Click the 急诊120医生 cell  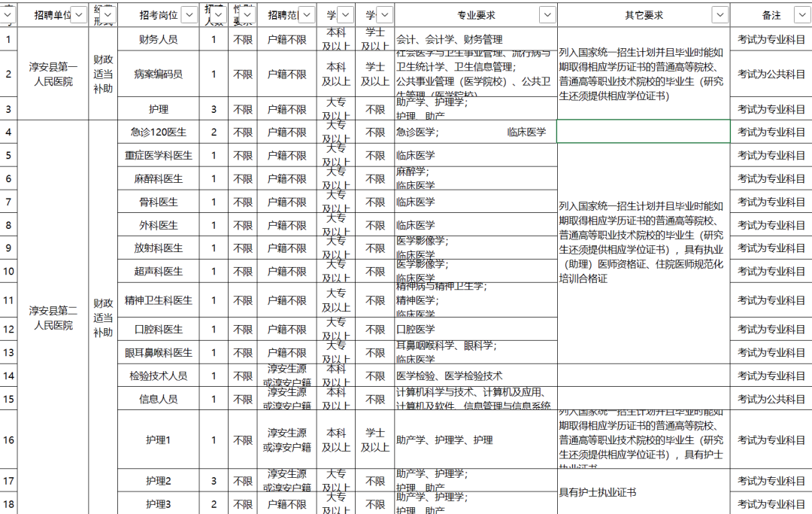159,132
